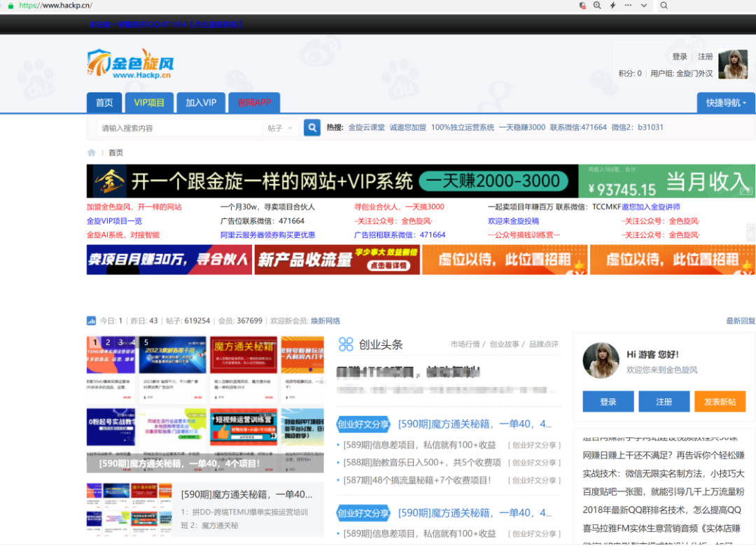This screenshot has width=756, height=546.
Task: Open the browser three-dots more menu
Action: 628,6
